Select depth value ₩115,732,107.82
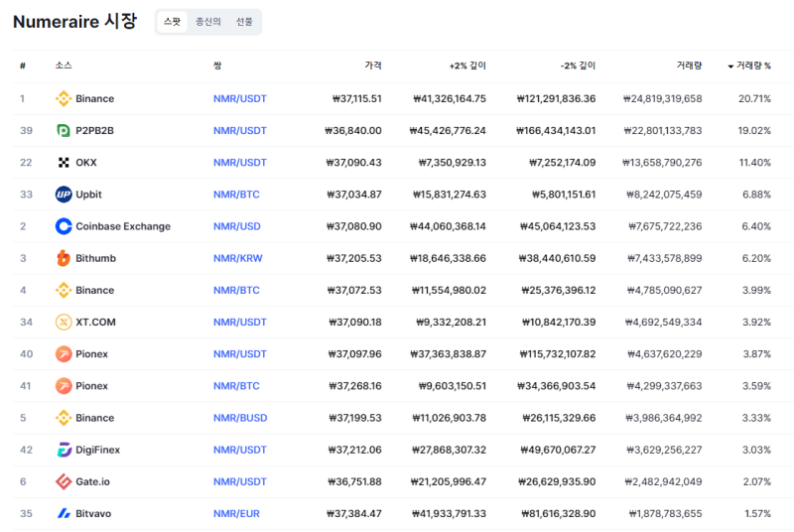This screenshot has width=794, height=532. 558,353
